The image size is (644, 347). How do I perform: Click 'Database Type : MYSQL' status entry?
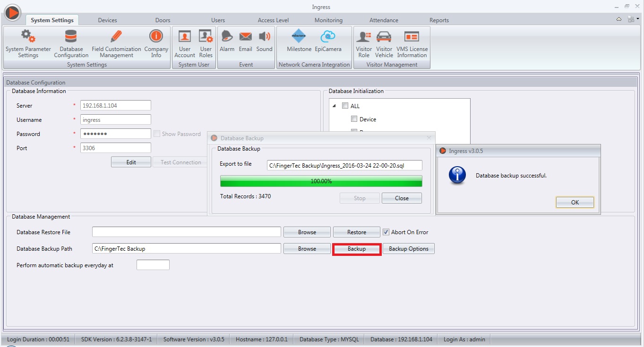329,339
